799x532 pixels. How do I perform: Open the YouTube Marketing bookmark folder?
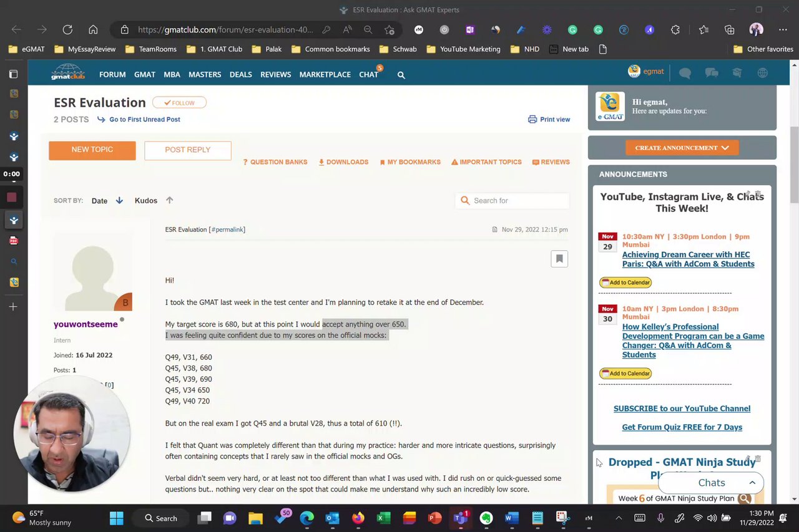tap(463, 49)
